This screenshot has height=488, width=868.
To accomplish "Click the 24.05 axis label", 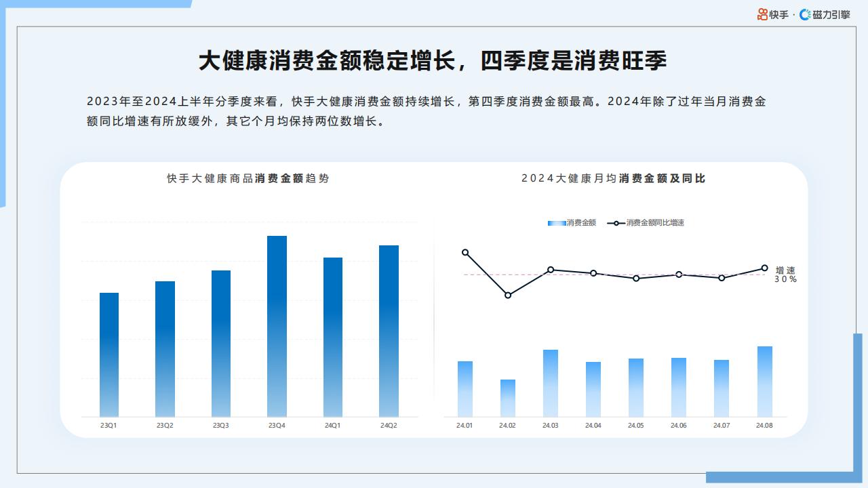I will tap(636, 426).
